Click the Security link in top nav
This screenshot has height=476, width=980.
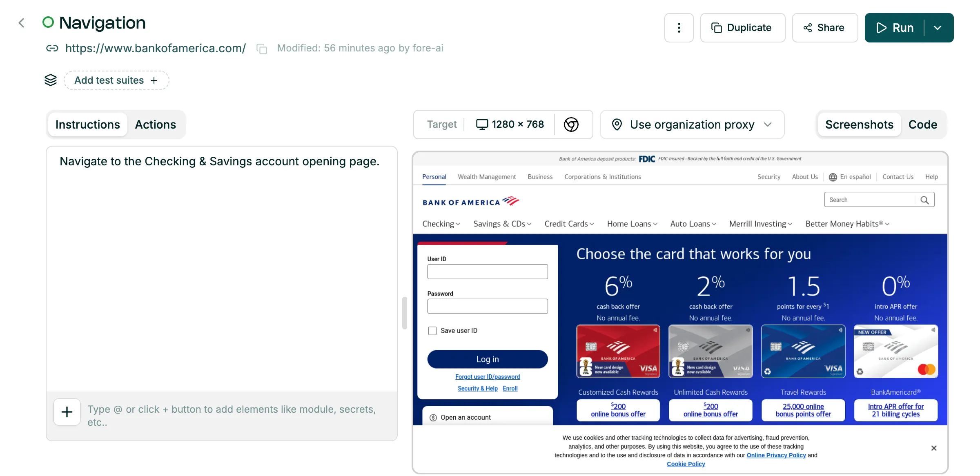(769, 177)
